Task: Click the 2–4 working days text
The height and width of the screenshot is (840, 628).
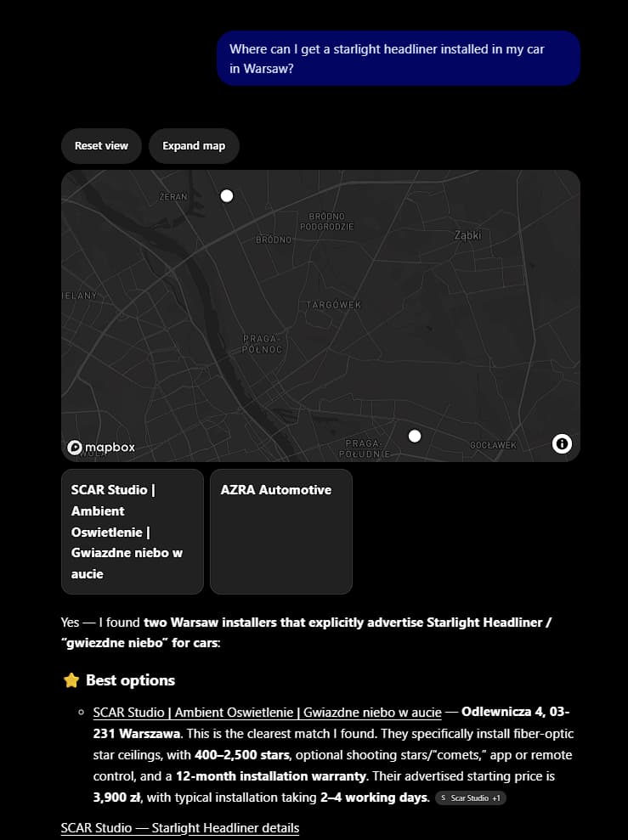Action: click(375, 798)
